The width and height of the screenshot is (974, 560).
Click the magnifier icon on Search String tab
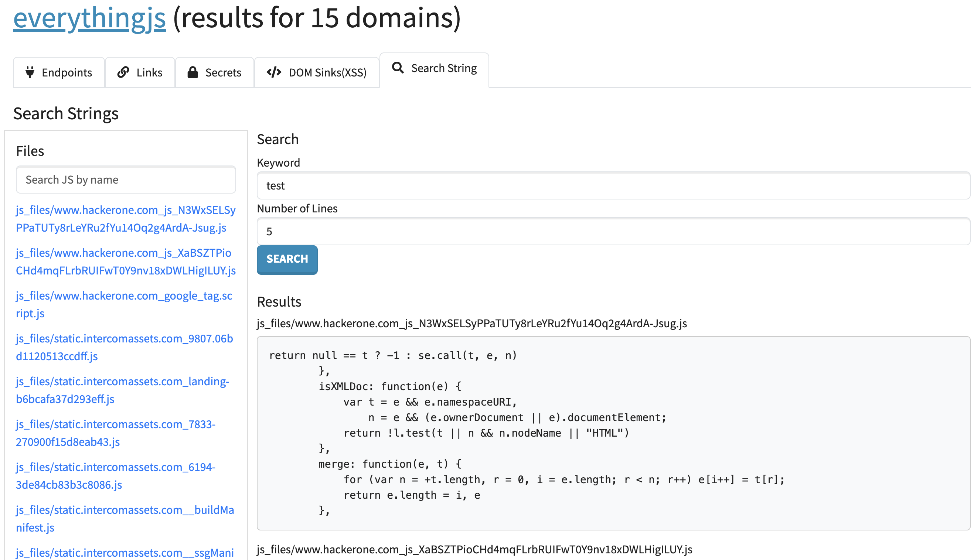[x=398, y=68]
